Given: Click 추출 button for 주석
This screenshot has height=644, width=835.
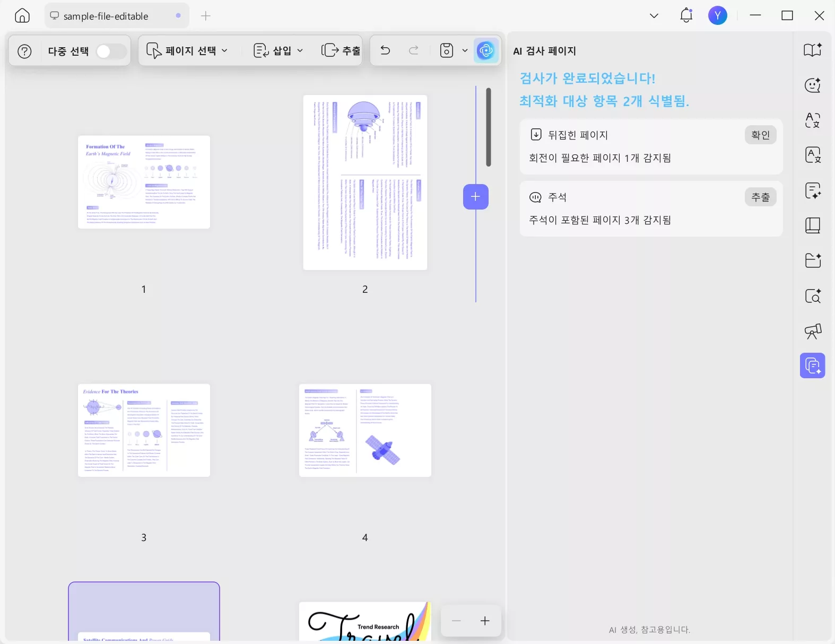Looking at the screenshot, I should 760,197.
